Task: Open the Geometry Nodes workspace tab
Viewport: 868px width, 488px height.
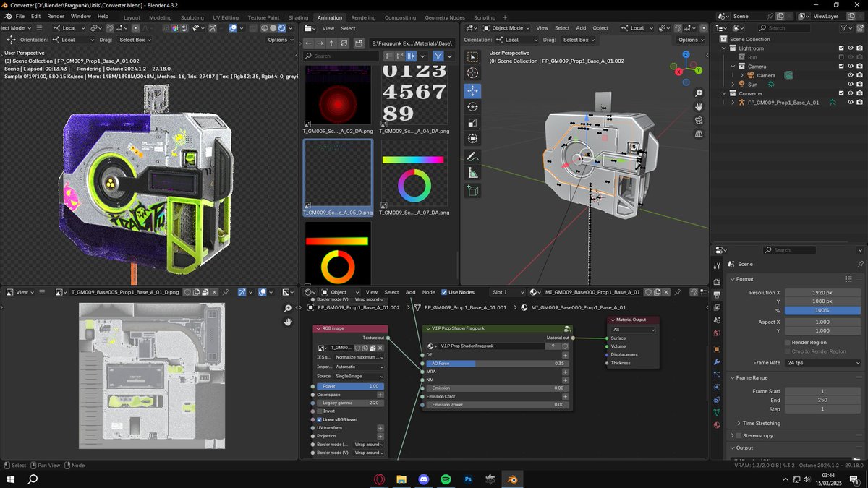Action: pos(445,17)
